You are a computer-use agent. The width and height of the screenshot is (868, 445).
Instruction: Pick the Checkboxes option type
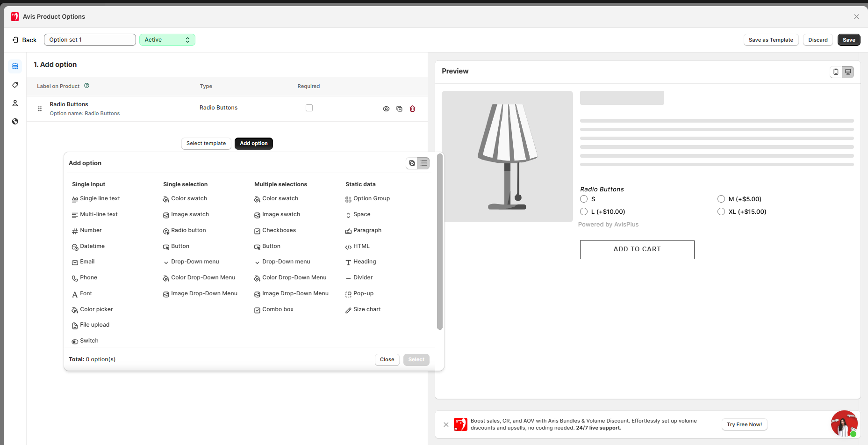(x=279, y=230)
